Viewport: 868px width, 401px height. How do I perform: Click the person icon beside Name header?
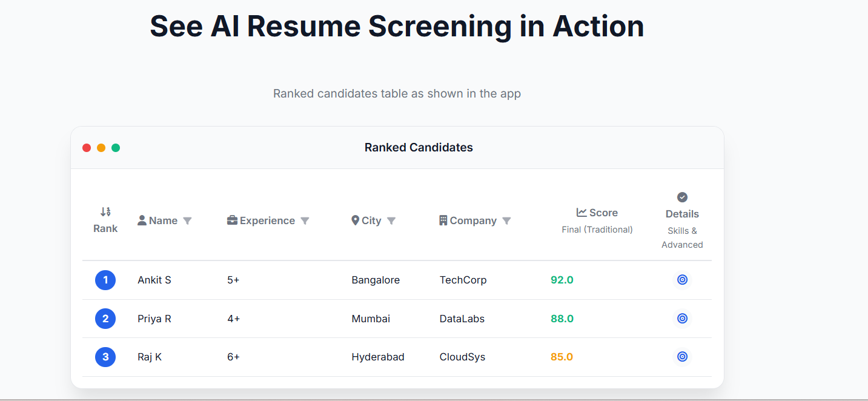tap(142, 220)
